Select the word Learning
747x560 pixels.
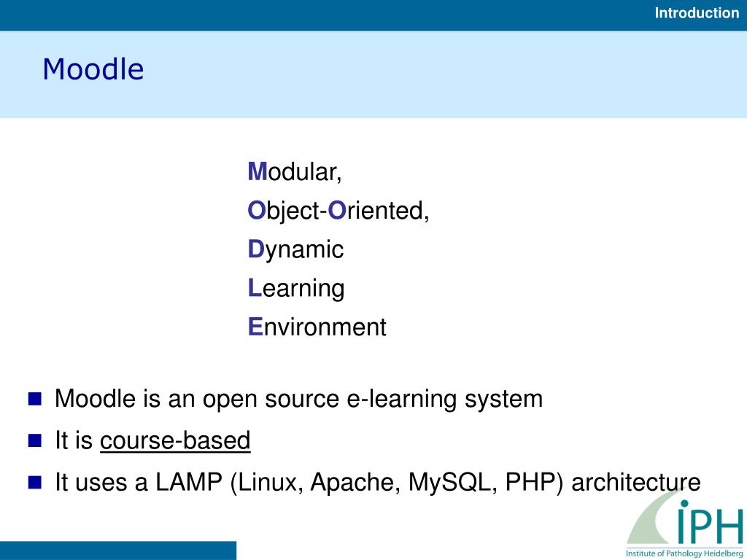296,288
